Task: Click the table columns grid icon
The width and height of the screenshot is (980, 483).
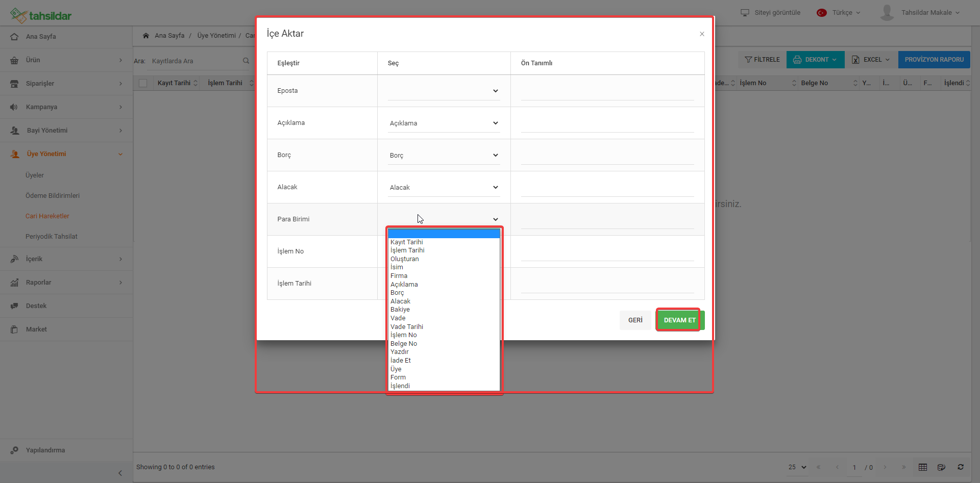Action: tap(923, 467)
